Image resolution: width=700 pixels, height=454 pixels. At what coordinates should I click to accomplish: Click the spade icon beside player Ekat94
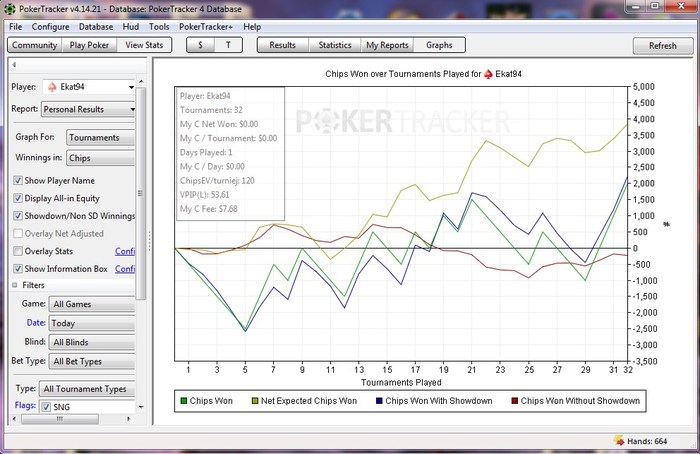(x=52, y=87)
